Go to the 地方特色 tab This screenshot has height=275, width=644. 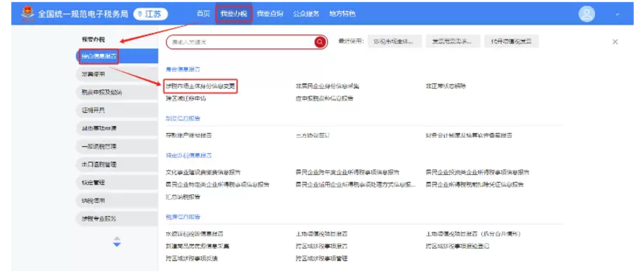342,14
